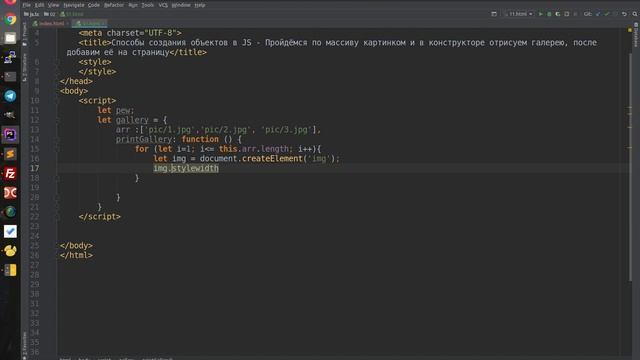The image size is (640, 360).
Task: Open the Structure tool window side tab
Action: click(x=24, y=67)
